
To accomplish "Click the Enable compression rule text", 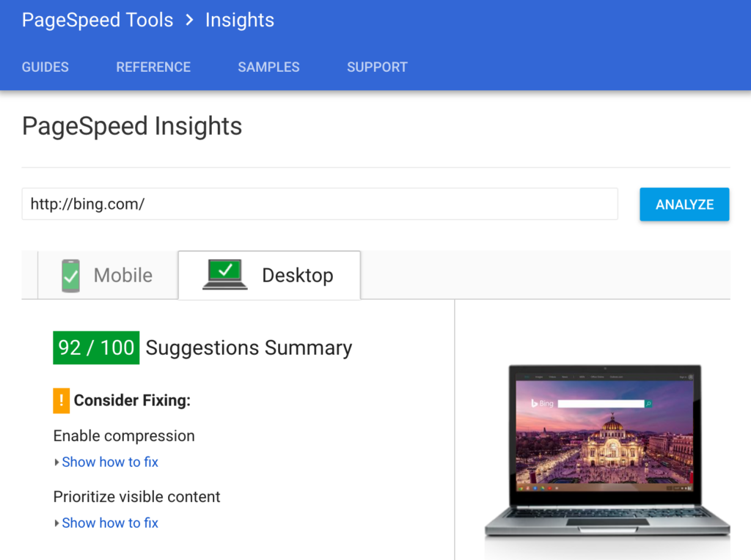I will click(x=124, y=436).
